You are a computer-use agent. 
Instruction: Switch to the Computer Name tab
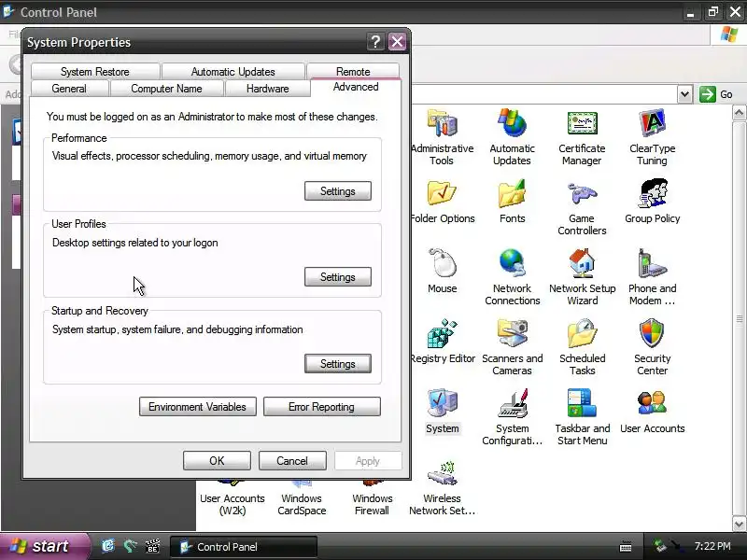pos(166,89)
